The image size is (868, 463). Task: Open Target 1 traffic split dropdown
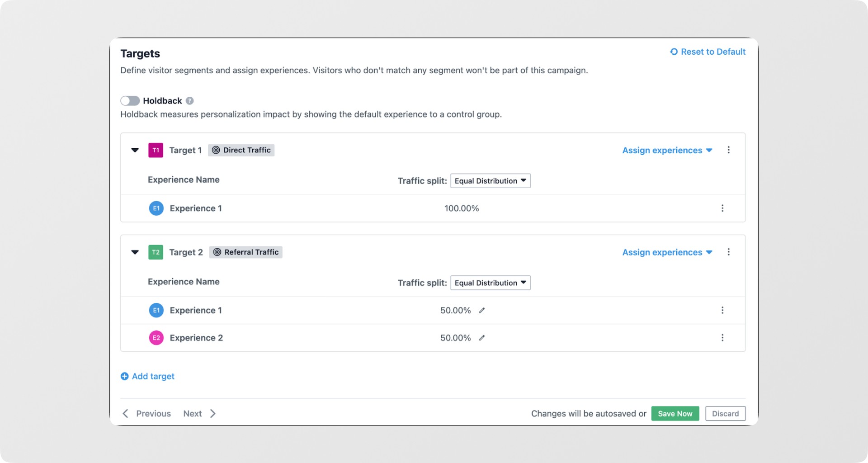[490, 181]
